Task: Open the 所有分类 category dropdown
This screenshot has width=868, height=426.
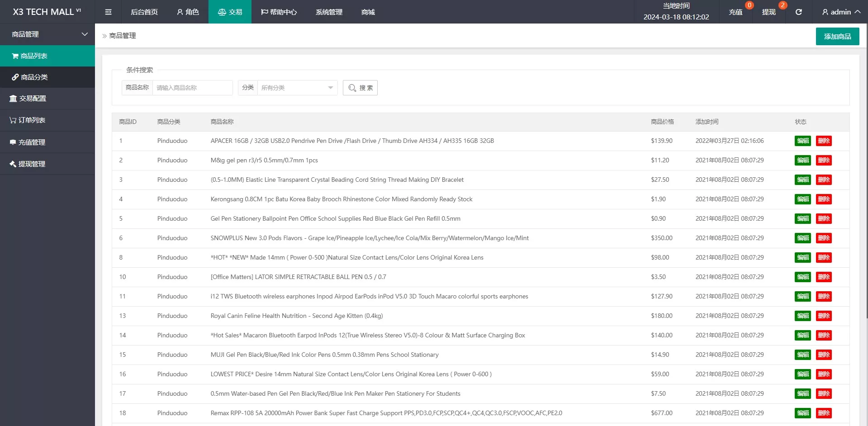Action: (297, 88)
